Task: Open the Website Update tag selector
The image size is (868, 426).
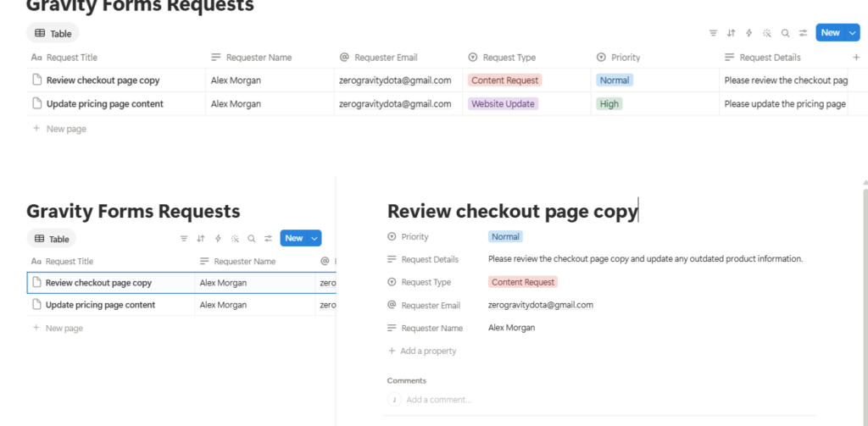Action: 503,103
